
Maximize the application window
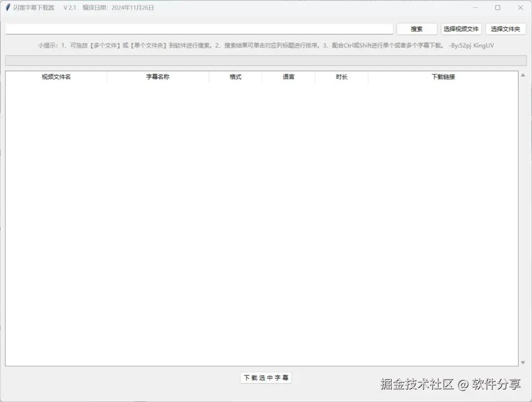coord(498,7)
